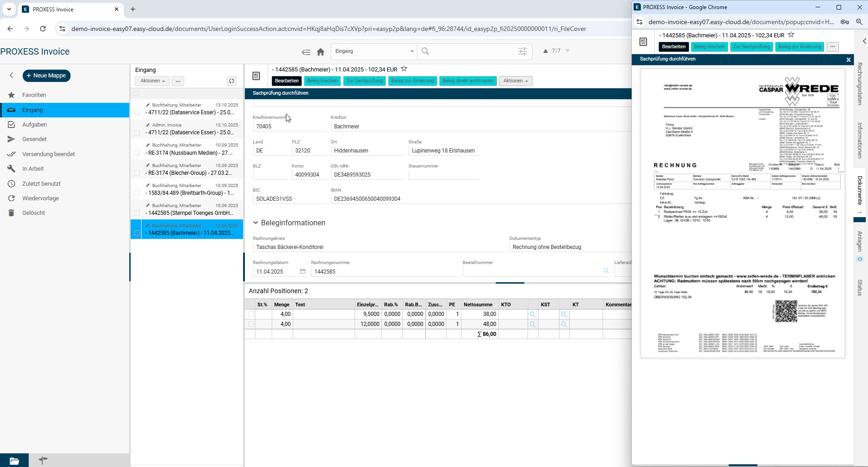Click the calendar icon beside Rechnungsdatum
The width and height of the screenshot is (868, 467).
303,271
